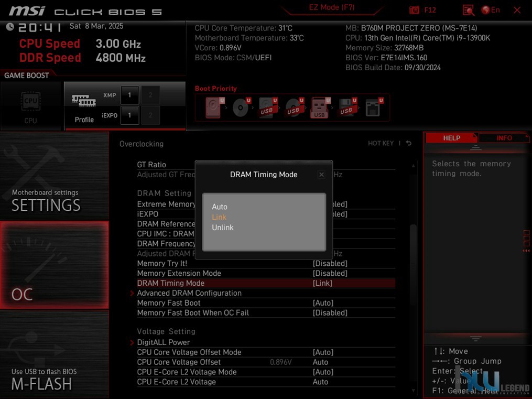Viewport: 532px width, 399px height.
Task: Switch to the INFO tab
Action: [x=504, y=138]
